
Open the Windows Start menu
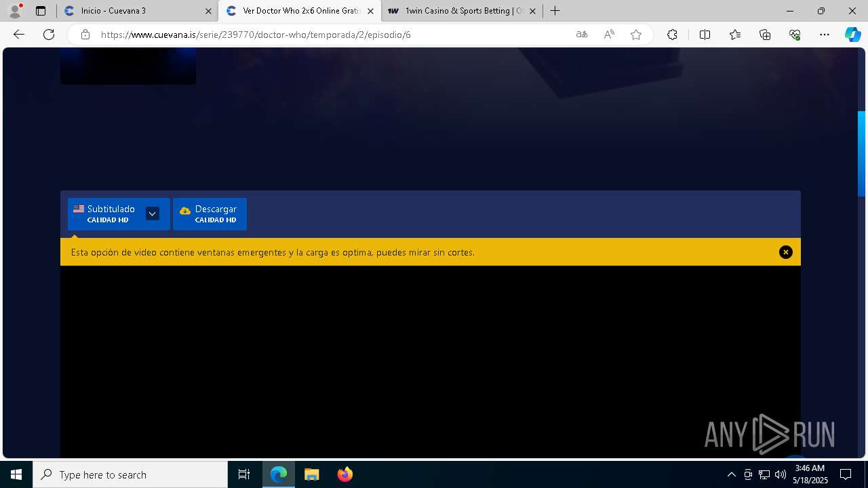(x=16, y=474)
